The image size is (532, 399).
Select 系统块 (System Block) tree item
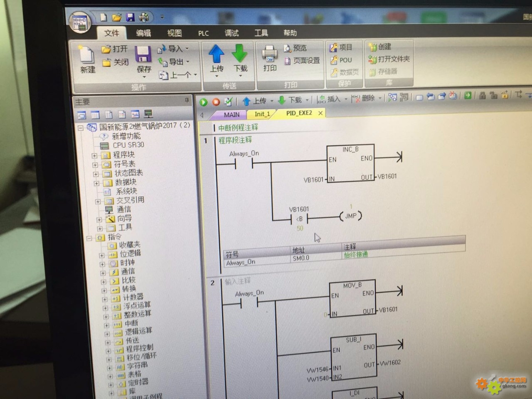pyautogui.click(x=127, y=191)
